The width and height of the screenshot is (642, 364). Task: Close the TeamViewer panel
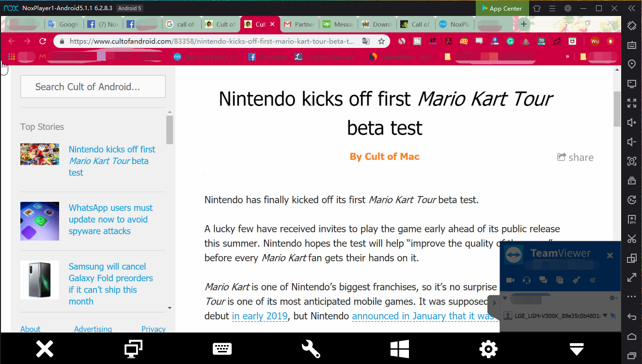pyautogui.click(x=610, y=256)
